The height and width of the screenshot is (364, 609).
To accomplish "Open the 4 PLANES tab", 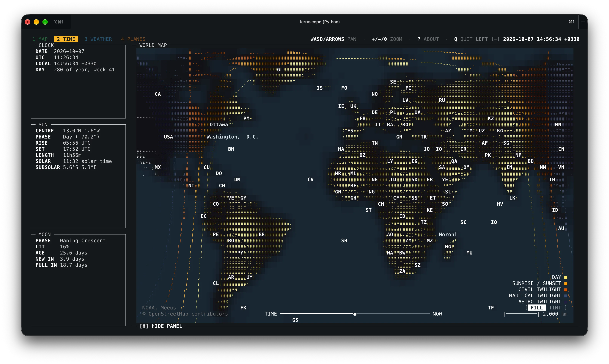I will pos(133,39).
